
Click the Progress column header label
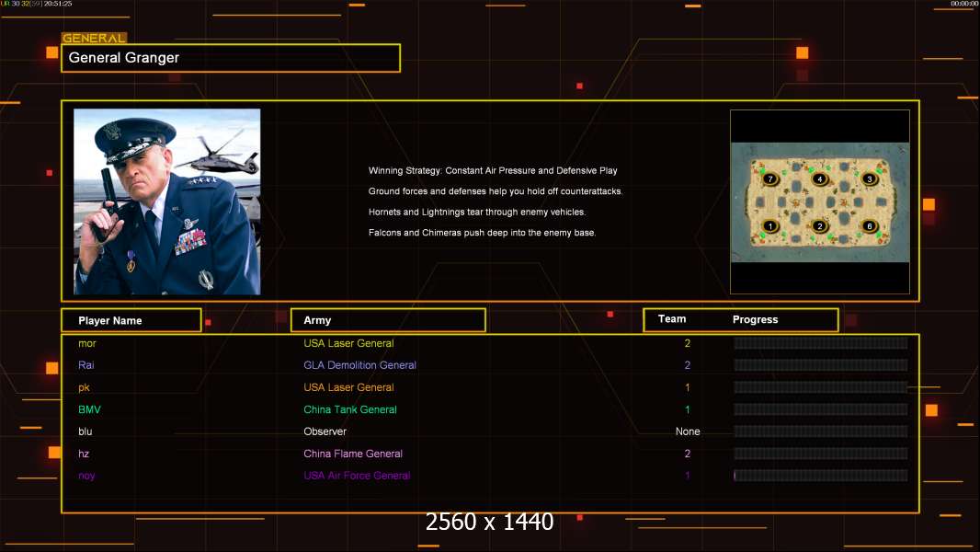pos(755,320)
